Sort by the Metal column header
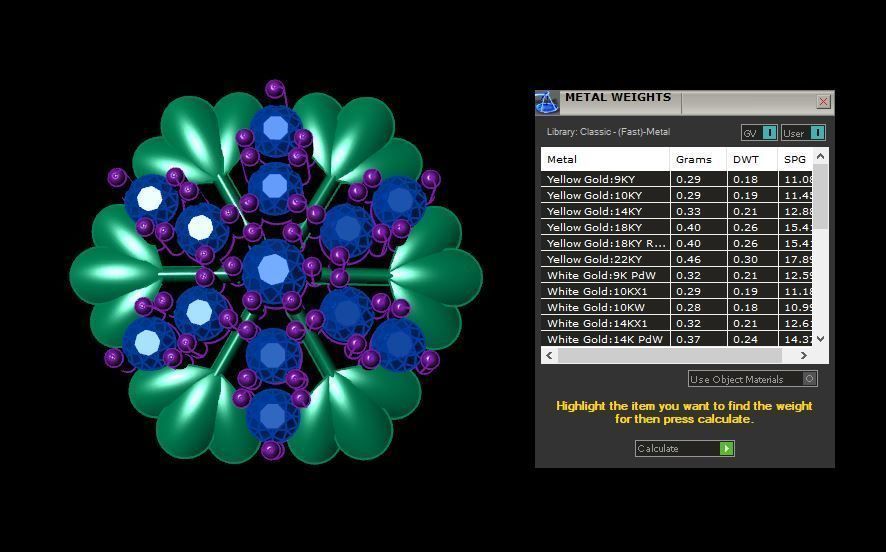 [605, 159]
